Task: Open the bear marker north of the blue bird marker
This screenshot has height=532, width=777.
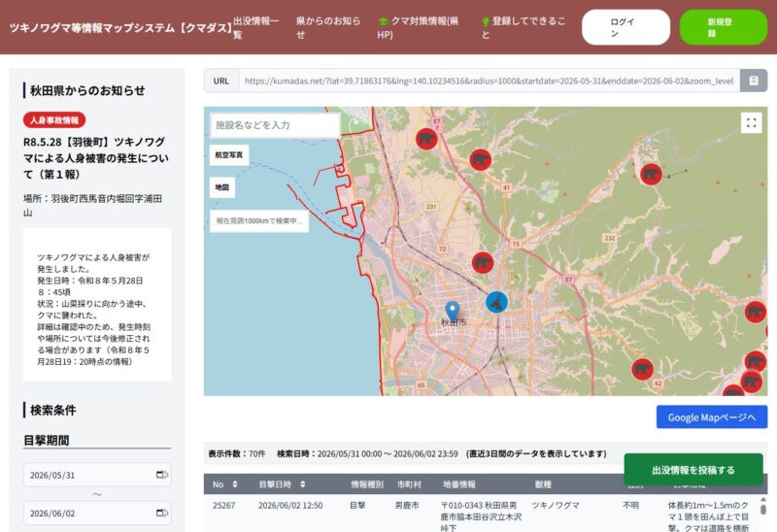Action: click(482, 262)
